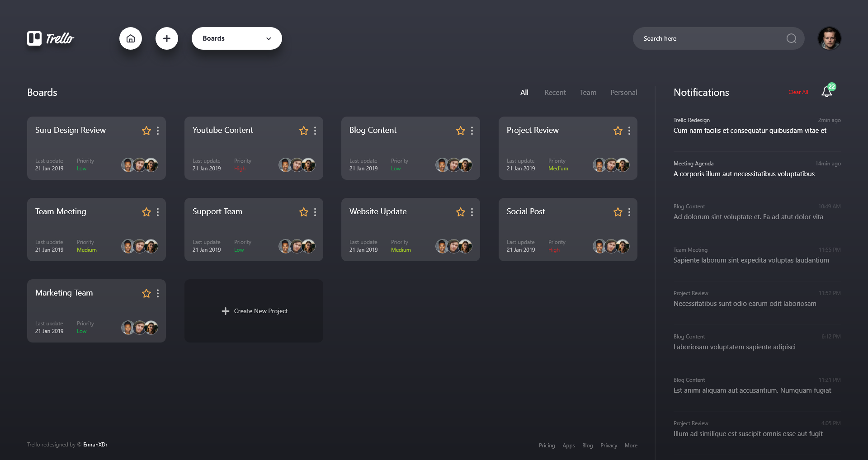Click the Search here input field
The height and width of the screenshot is (460, 868).
pyautogui.click(x=710, y=38)
